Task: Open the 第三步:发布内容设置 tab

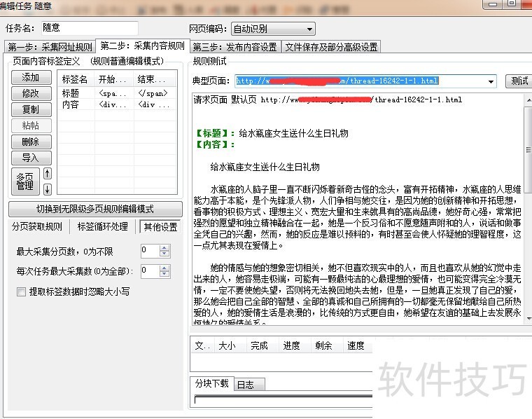Action: pos(235,47)
